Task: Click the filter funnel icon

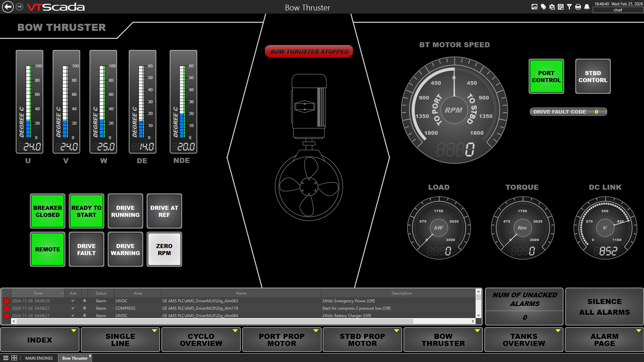Action: point(569,7)
